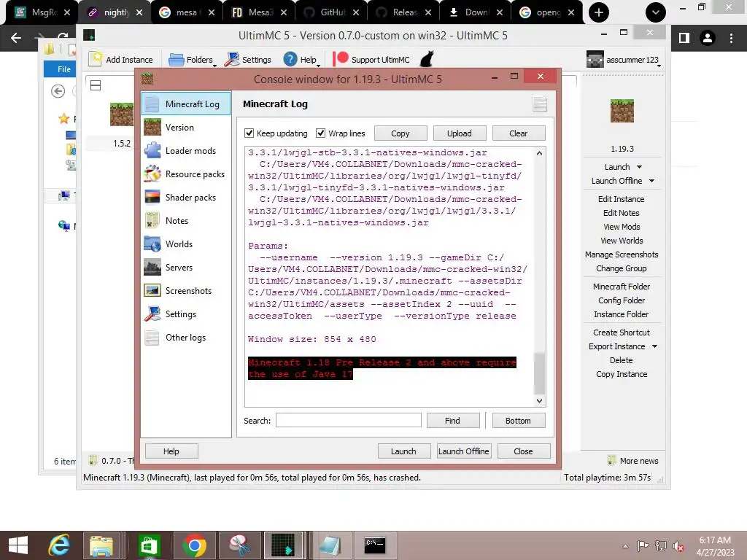Click Close button in console window
Image resolution: width=747 pixels, height=560 pixels.
tap(524, 451)
